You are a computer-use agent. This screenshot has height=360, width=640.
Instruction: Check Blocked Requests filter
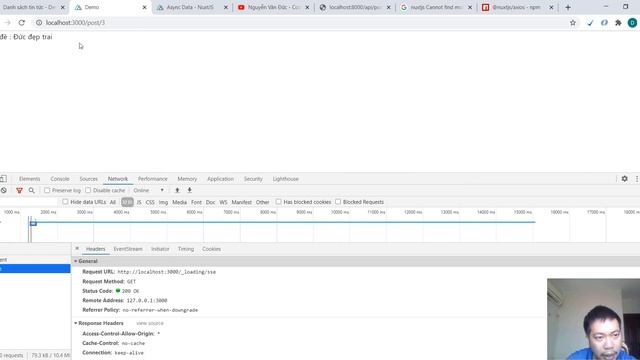point(338,202)
